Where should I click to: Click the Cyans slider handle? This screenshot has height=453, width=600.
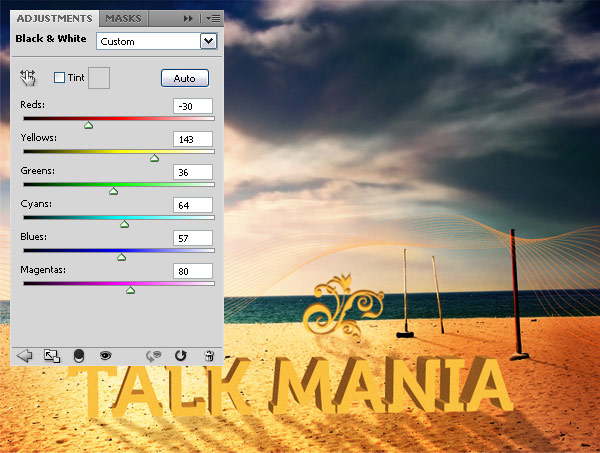(124, 224)
